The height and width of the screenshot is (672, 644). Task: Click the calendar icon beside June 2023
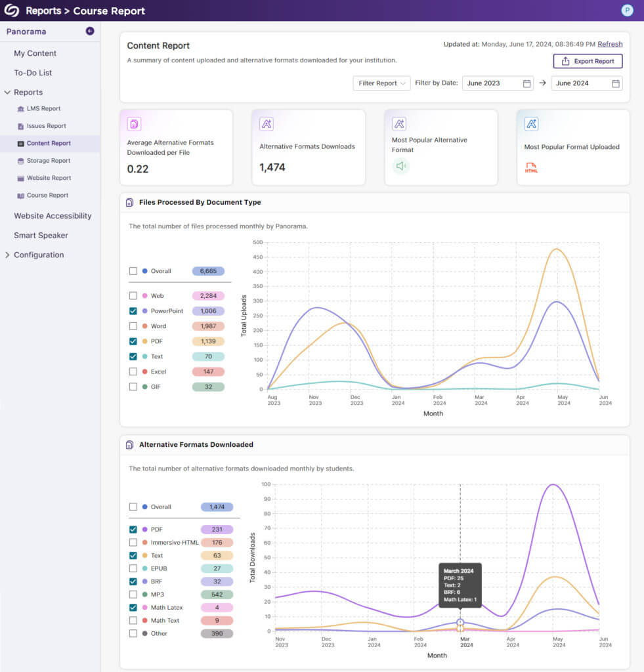pyautogui.click(x=526, y=83)
